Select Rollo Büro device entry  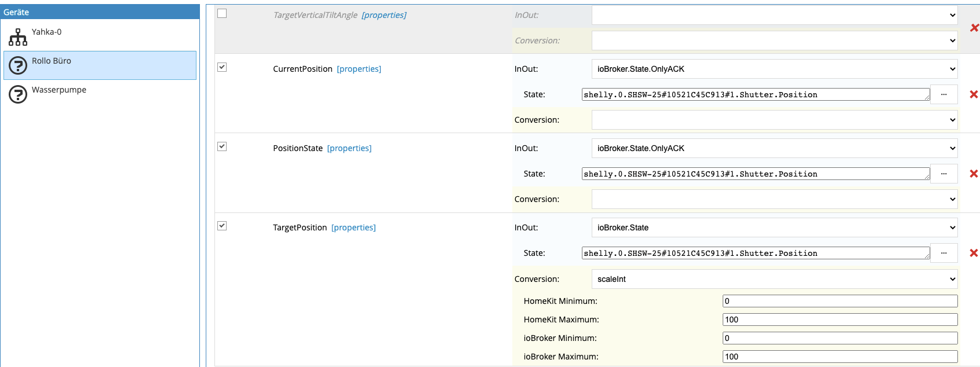[52, 61]
